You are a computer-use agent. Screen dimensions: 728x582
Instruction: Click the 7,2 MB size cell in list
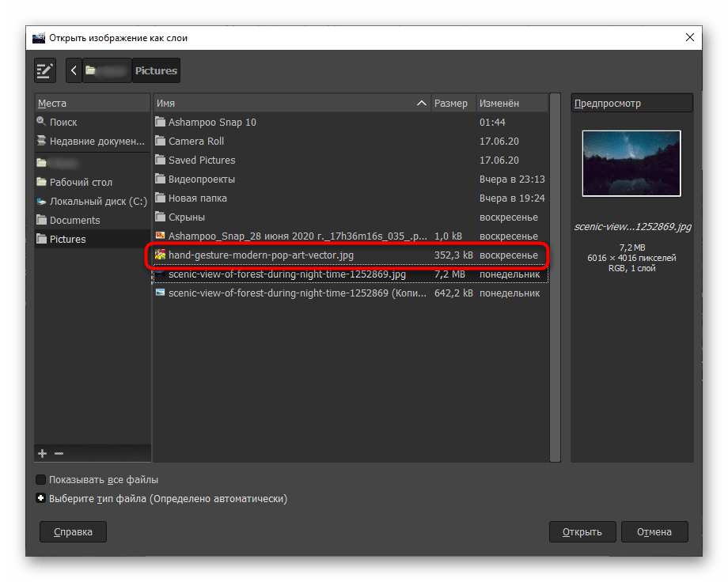(450, 274)
